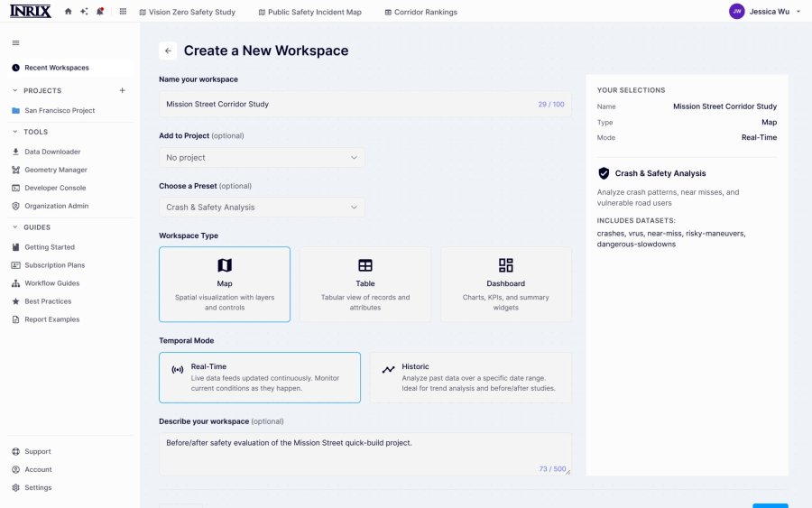Viewport: 812px width, 508px height.
Task: Open the Corridor Rankings tab
Action: click(x=421, y=12)
